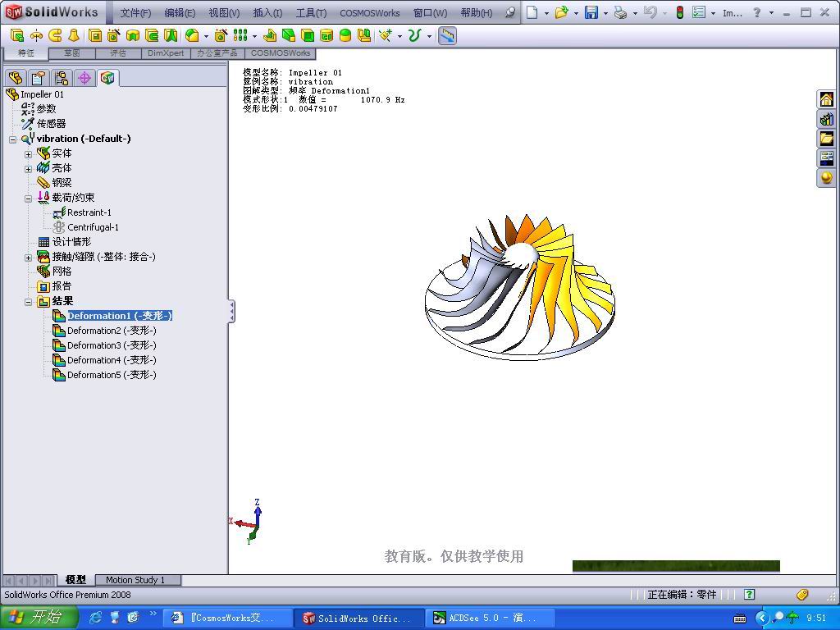Click the Linear Pattern icon
The width and height of the screenshot is (840, 630).
point(240,36)
